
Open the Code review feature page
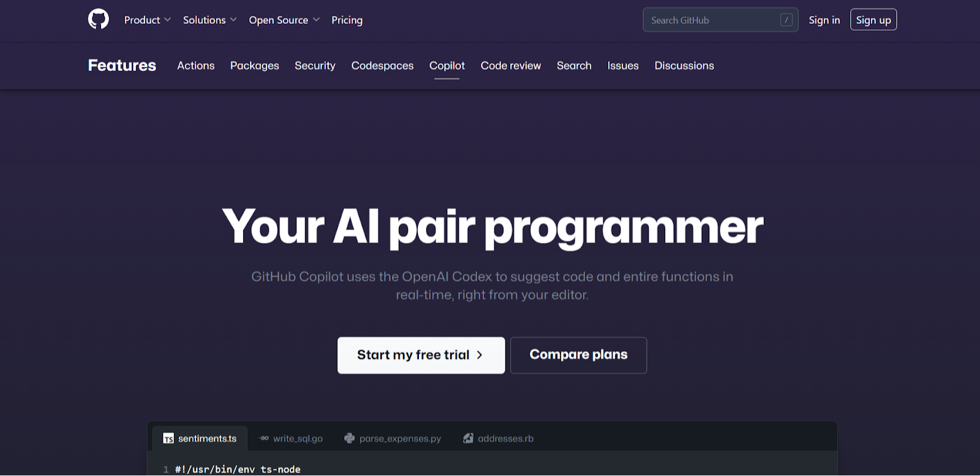pos(511,66)
